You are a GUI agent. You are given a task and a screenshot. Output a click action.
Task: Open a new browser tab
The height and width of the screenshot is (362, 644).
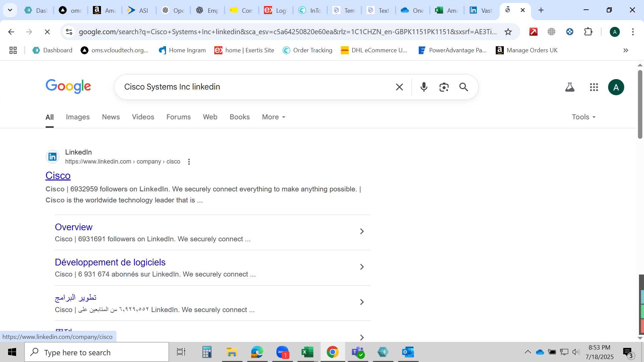point(541,10)
